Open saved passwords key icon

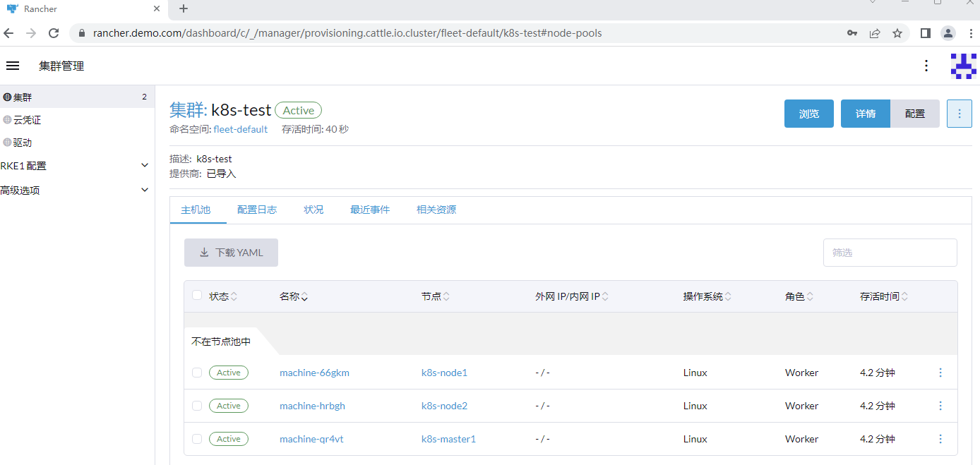click(852, 33)
